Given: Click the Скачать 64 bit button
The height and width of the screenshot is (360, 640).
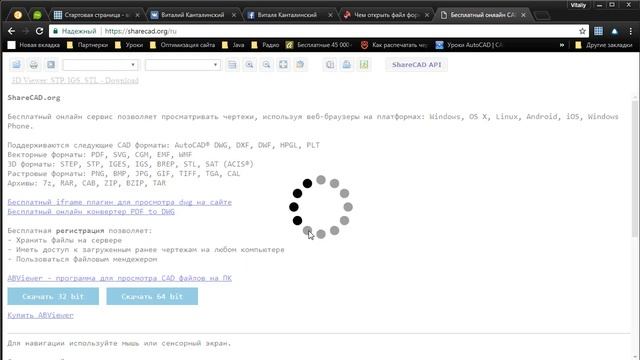Looking at the screenshot, I should tap(152, 296).
